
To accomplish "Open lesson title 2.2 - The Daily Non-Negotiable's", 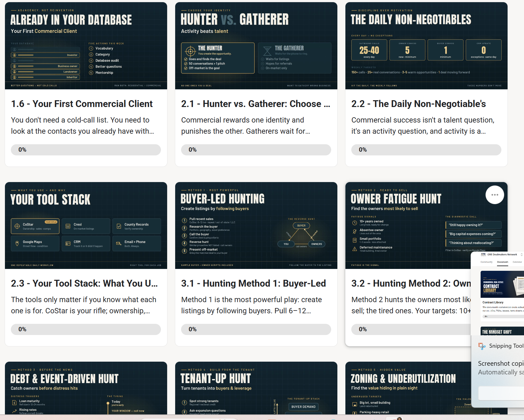I will tap(419, 104).
